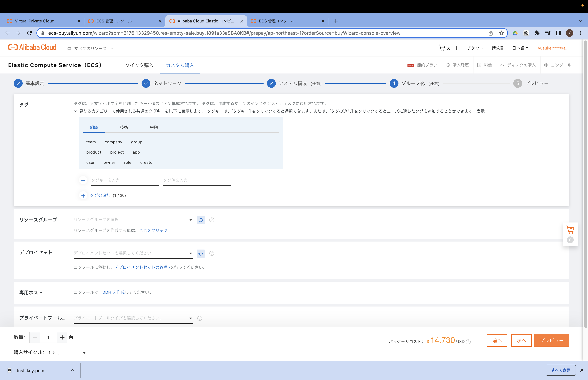
Task: Increase quantity with plus stepper
Action: [62, 337]
